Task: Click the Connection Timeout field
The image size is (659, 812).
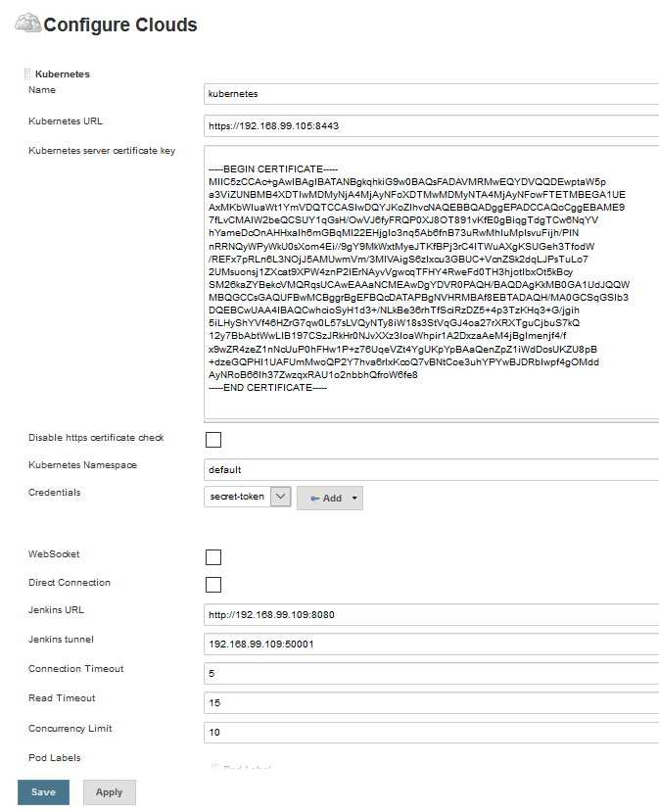Action: (431, 673)
